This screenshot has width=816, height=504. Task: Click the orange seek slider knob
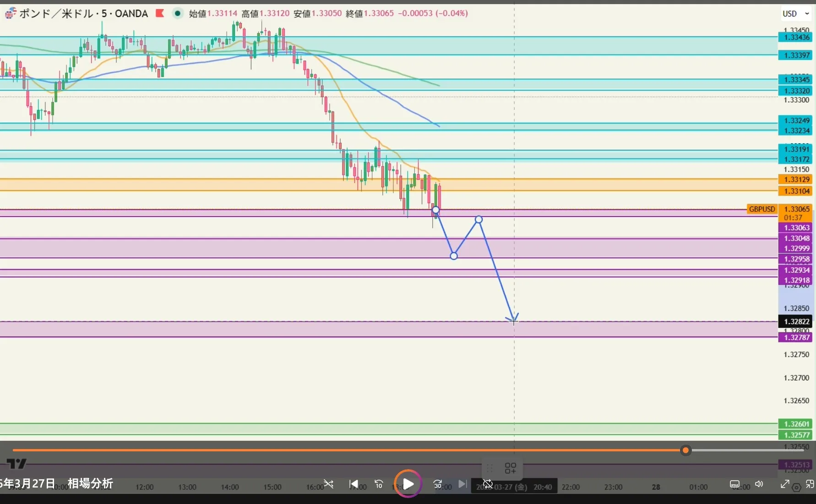tap(685, 450)
